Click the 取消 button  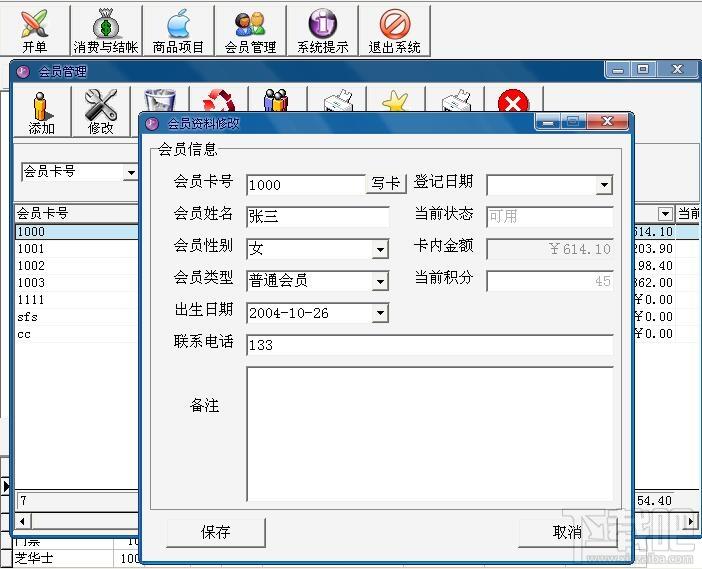pyautogui.click(x=567, y=532)
